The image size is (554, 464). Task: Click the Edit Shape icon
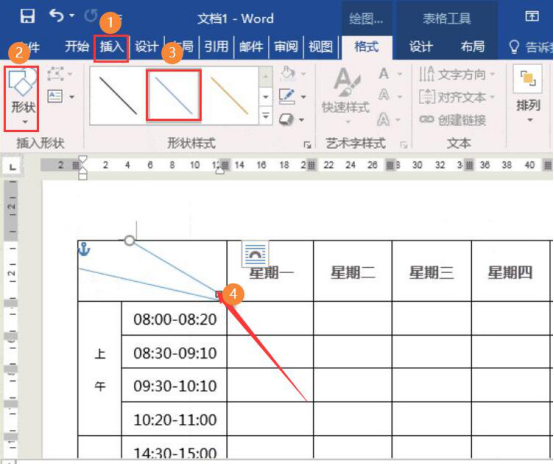55,74
